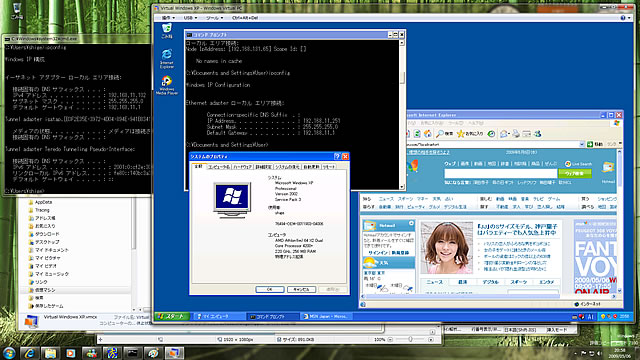
Task: Open the ニュース tab below the photo
Action: click(434, 282)
